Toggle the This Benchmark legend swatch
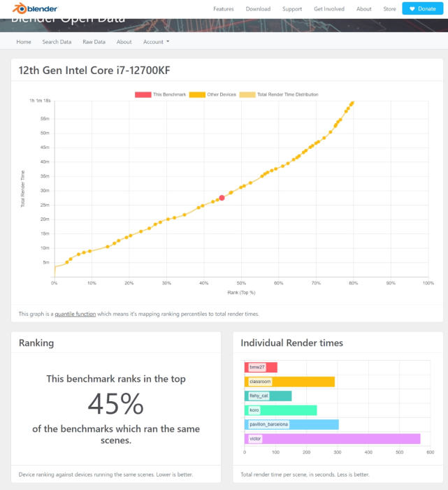The height and width of the screenshot is (490, 448). point(143,94)
